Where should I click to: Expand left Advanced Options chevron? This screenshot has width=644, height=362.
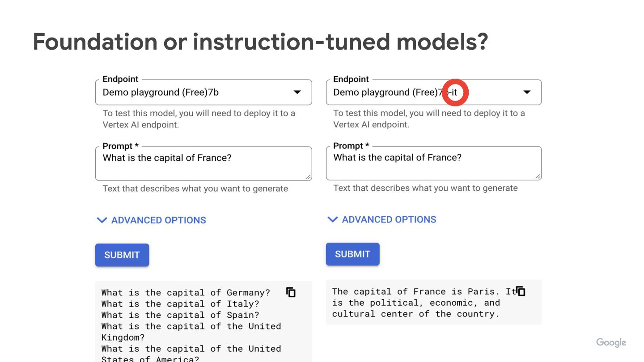point(102,220)
